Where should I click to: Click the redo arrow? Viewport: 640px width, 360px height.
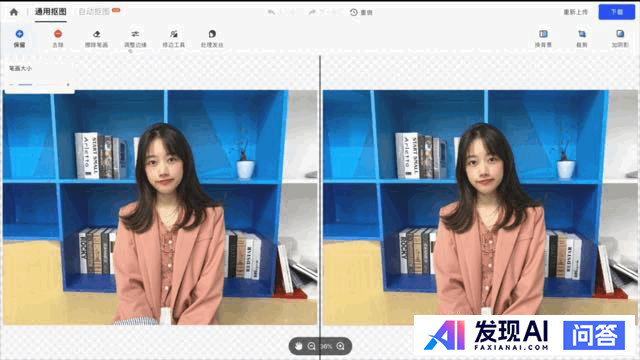312,12
